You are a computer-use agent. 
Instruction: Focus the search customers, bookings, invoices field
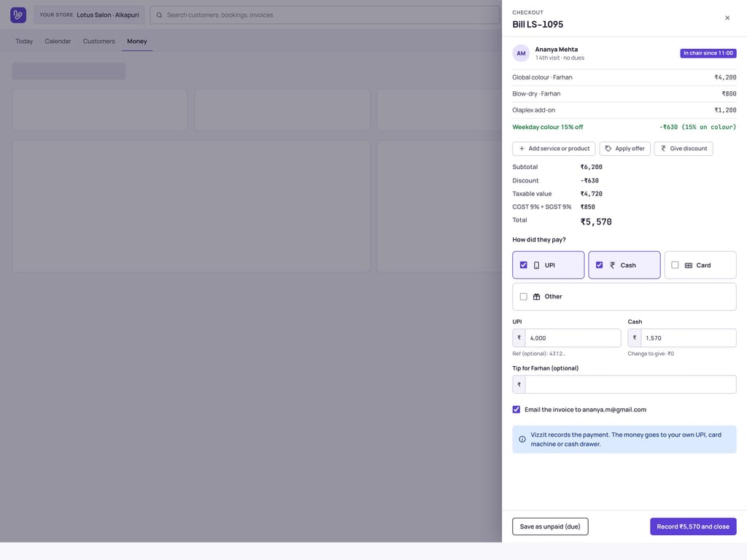(x=325, y=15)
